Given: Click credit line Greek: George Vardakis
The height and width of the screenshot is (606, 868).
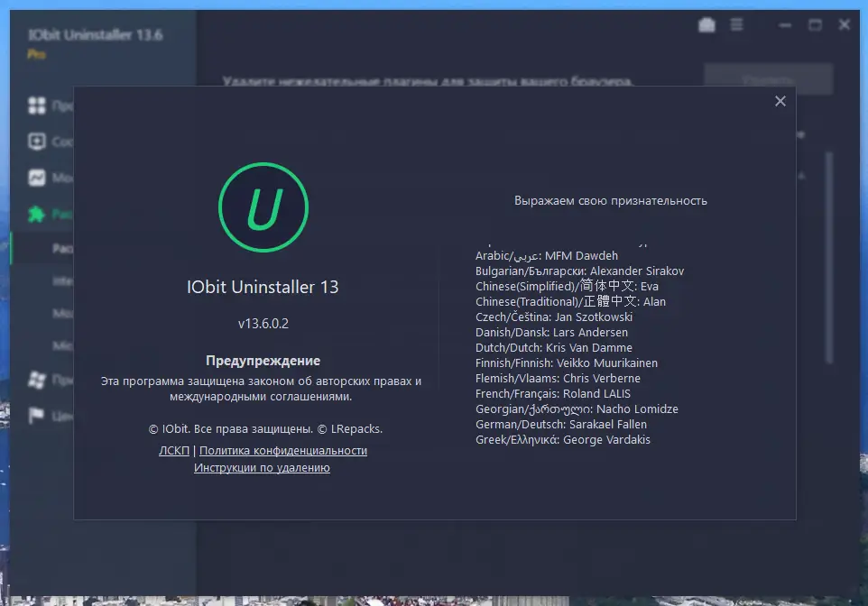Looking at the screenshot, I should [x=563, y=440].
